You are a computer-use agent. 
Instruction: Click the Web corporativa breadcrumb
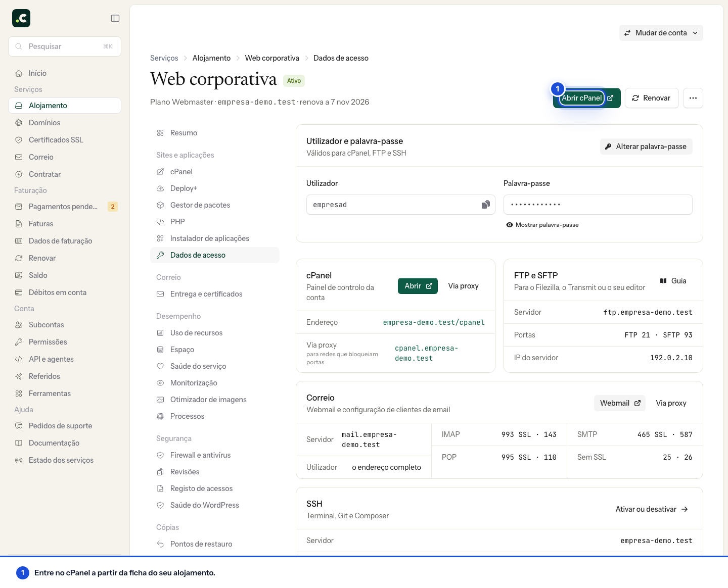coord(272,58)
